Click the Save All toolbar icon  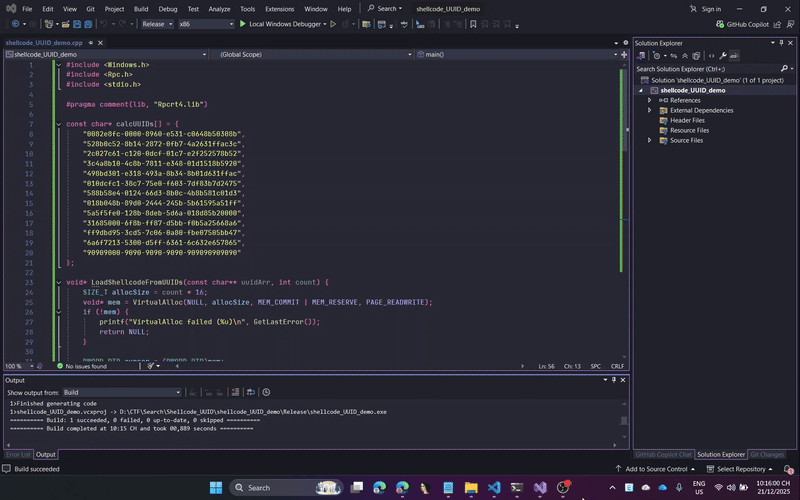point(87,23)
